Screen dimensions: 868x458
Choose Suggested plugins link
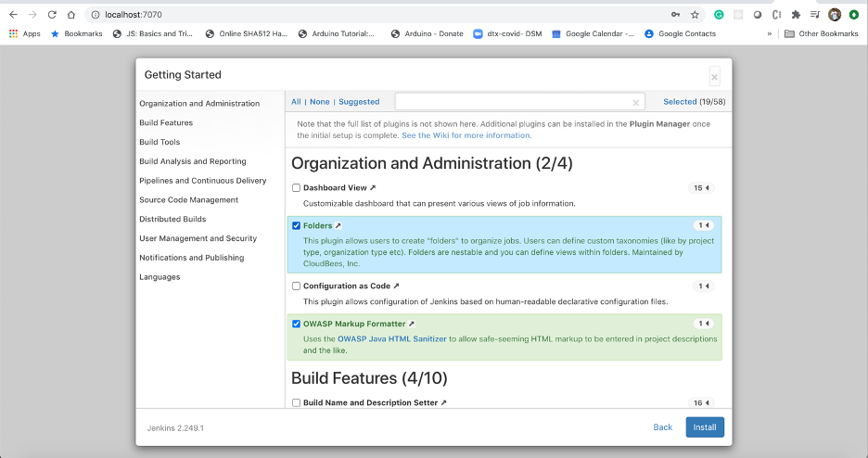tap(359, 102)
